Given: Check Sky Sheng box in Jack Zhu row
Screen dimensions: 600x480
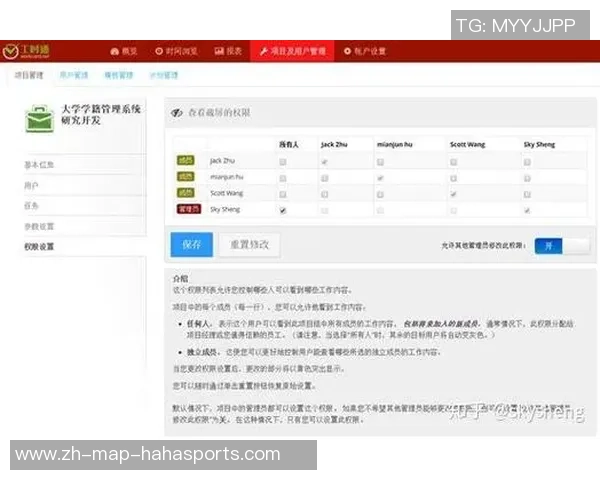Looking at the screenshot, I should (527, 162).
